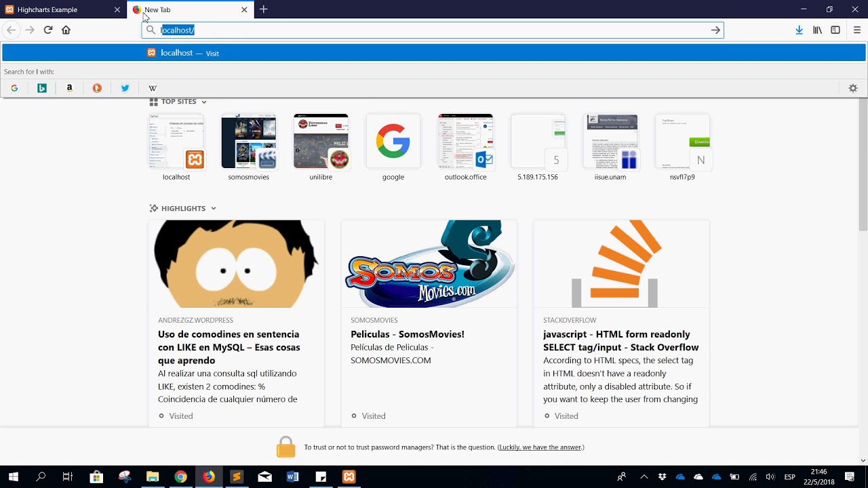Open Windows taskbar search
The height and width of the screenshot is (488, 868).
tap(41, 476)
